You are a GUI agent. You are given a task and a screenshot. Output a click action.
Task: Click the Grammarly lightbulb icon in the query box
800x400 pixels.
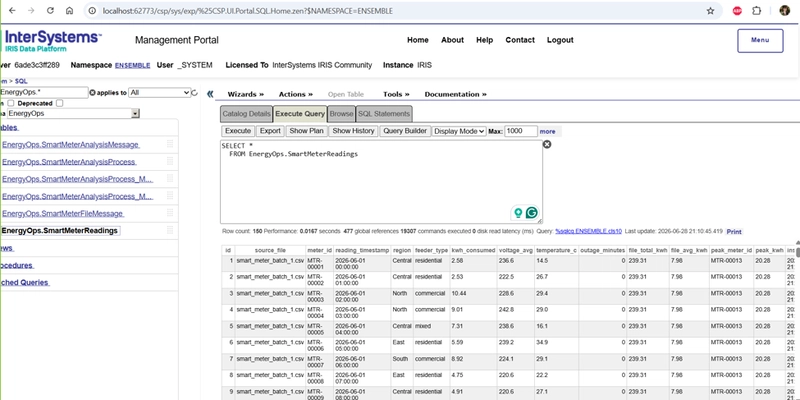518,213
